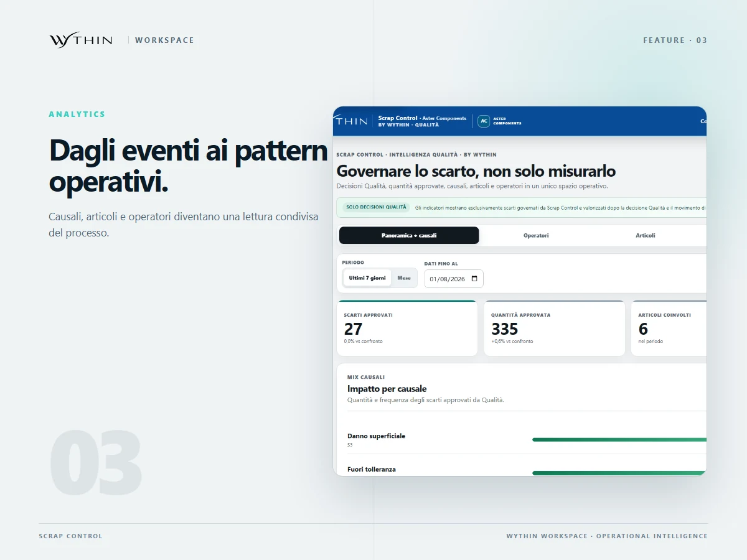Click the Quantità e frequenza description text
This screenshot has height=560, width=747.
426,400
